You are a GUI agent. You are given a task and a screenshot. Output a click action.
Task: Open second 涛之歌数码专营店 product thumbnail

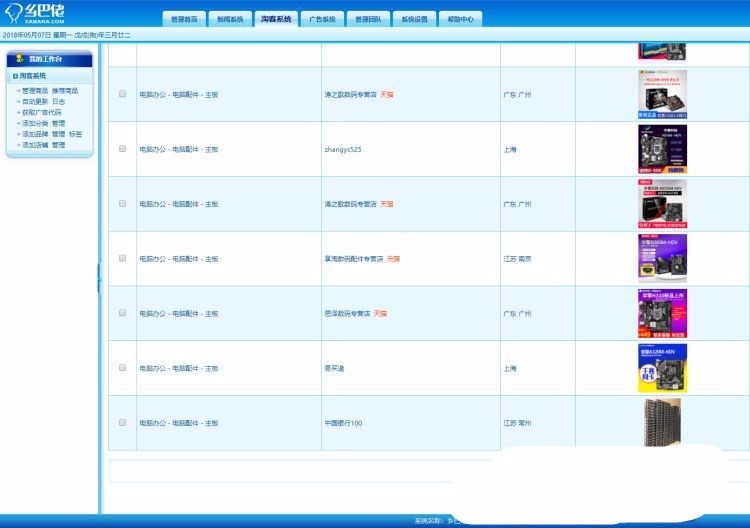(662, 204)
